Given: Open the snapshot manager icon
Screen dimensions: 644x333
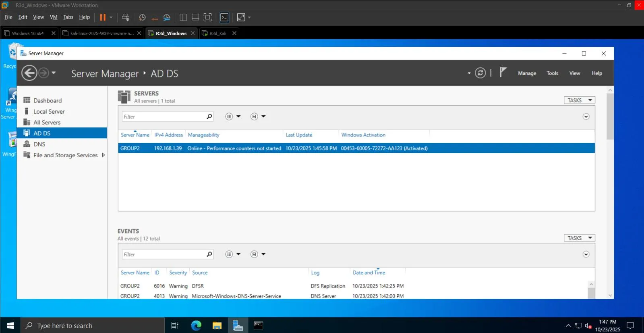Looking at the screenshot, I should 167,17.
